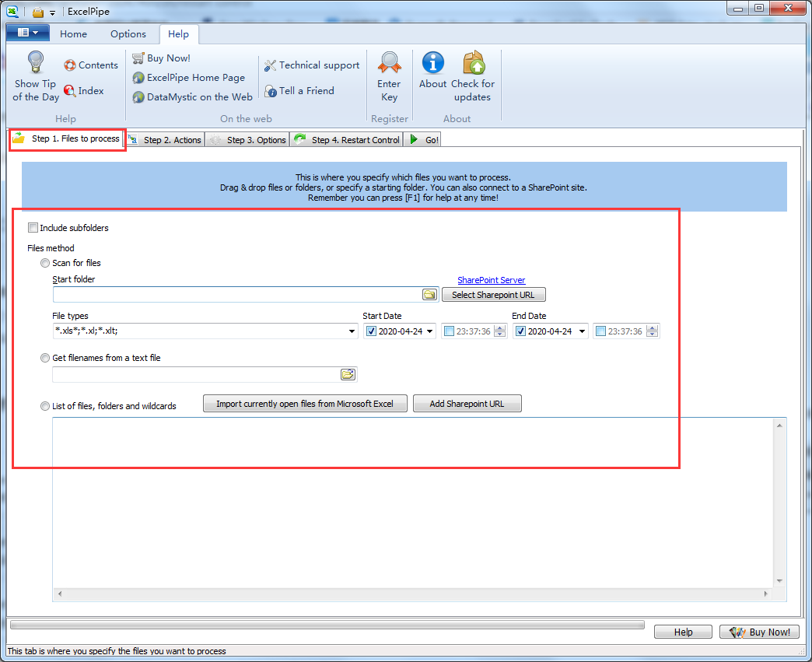Select the Help ribbon tab

coord(179,34)
